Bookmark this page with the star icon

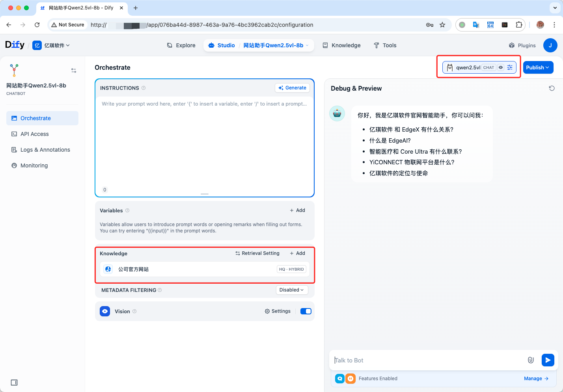[x=442, y=25]
